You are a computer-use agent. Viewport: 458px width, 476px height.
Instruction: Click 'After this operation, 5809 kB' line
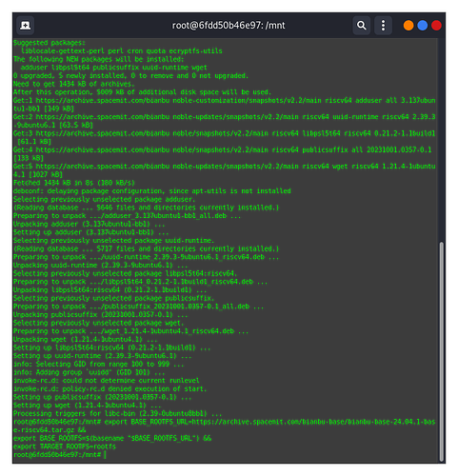coord(143,92)
